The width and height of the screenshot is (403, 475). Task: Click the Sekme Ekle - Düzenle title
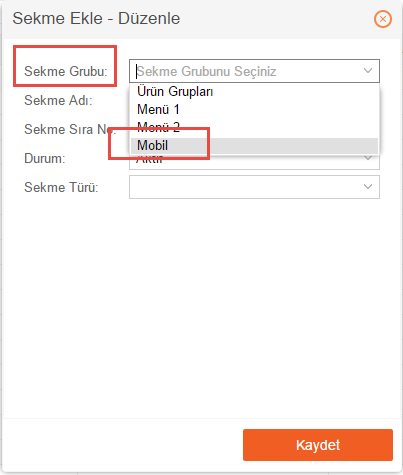click(x=96, y=18)
